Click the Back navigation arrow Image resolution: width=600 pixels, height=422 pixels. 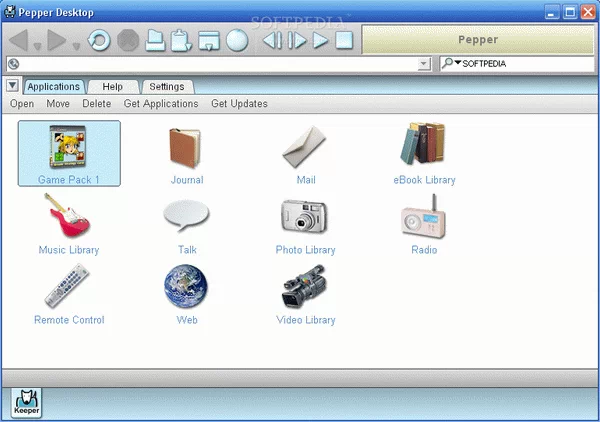[19, 40]
